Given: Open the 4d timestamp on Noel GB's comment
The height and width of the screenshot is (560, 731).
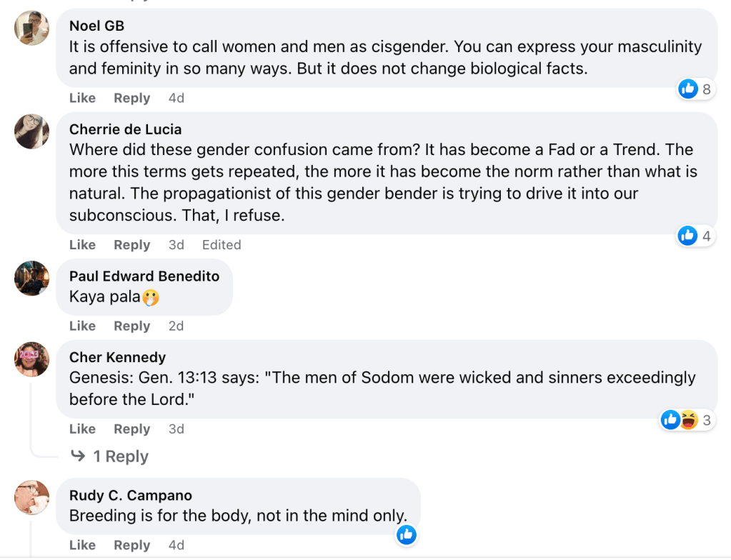Looking at the screenshot, I should pyautogui.click(x=176, y=99).
